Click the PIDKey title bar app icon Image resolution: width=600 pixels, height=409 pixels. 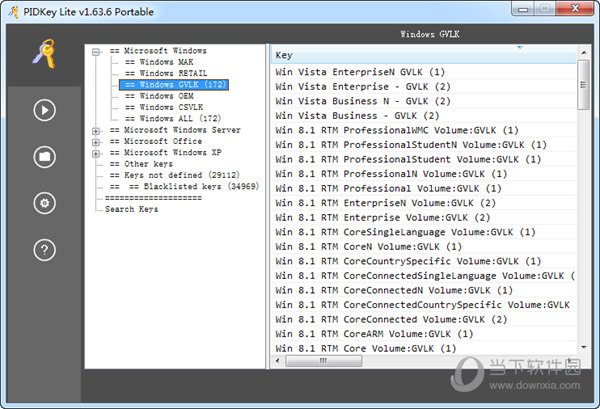[x=14, y=12]
